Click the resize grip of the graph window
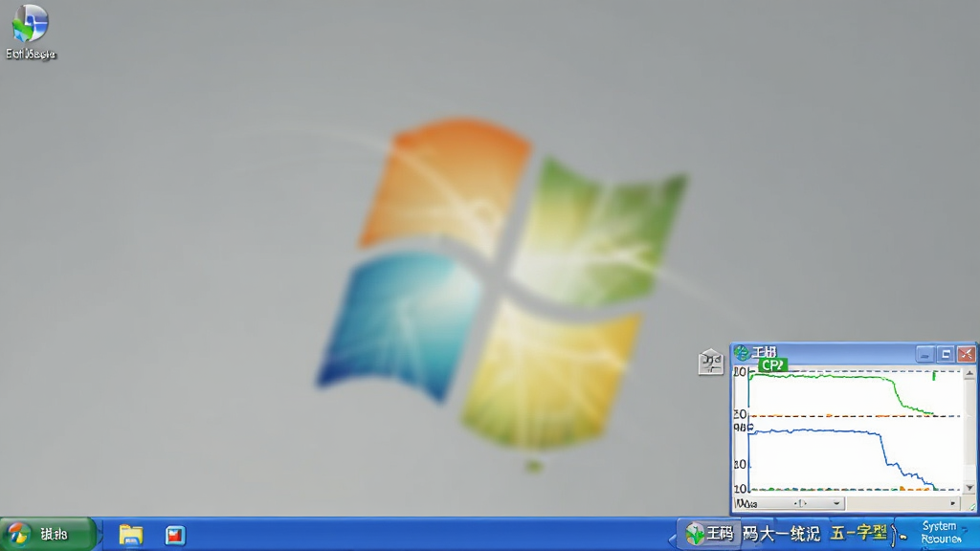This screenshot has height=551, width=980. (972, 507)
